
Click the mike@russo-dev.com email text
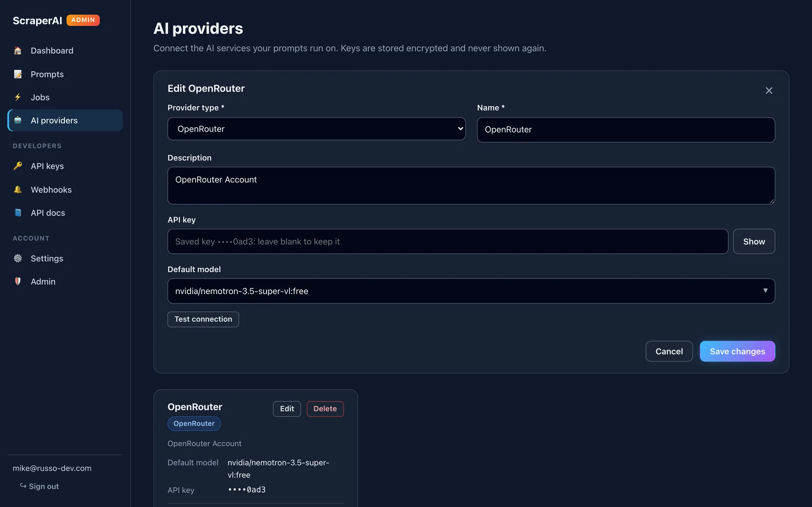coord(52,468)
